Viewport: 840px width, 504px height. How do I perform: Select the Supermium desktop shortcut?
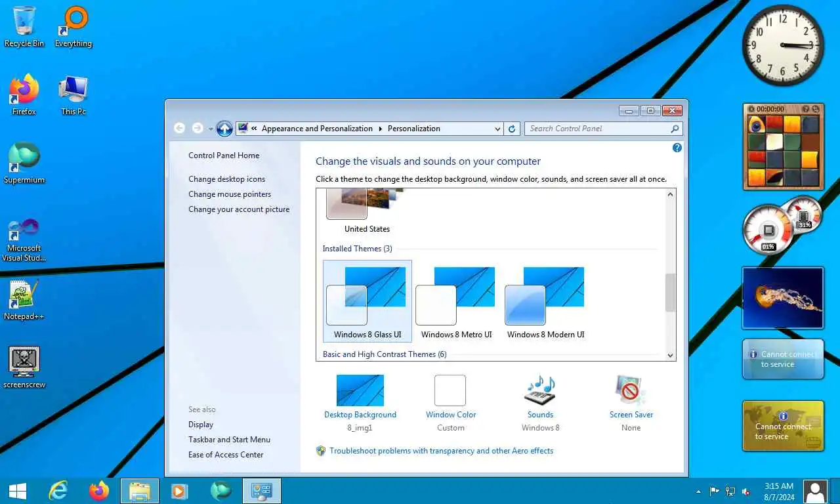pyautogui.click(x=24, y=163)
